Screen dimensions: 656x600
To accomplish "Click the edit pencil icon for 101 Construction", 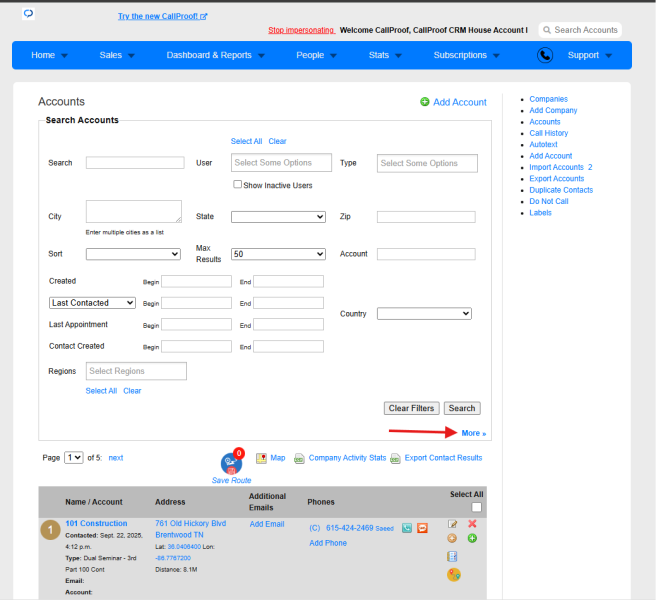I will (x=452, y=524).
